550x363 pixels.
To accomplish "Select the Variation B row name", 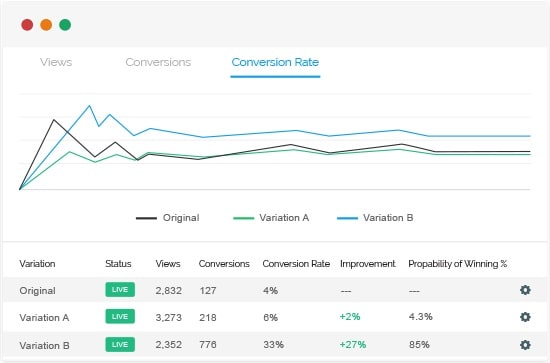I will click(x=45, y=345).
